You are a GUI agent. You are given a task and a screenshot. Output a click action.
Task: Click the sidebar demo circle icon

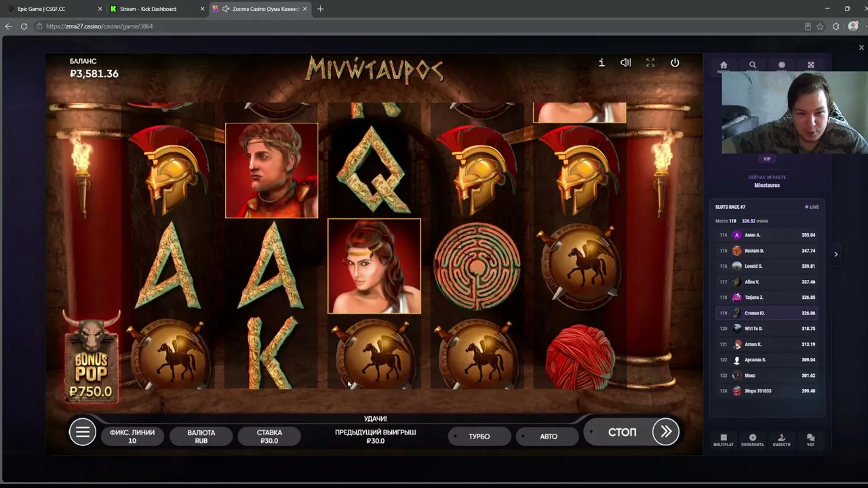click(782, 65)
